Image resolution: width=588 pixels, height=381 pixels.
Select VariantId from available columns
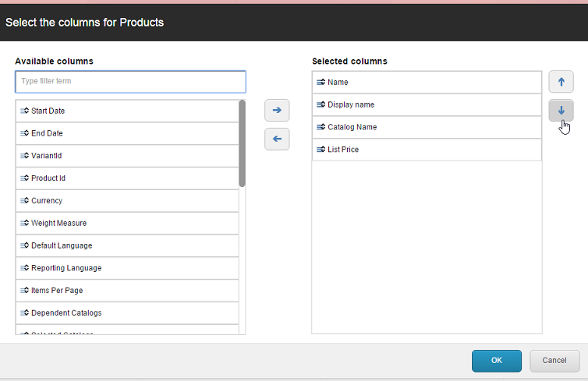click(x=47, y=157)
